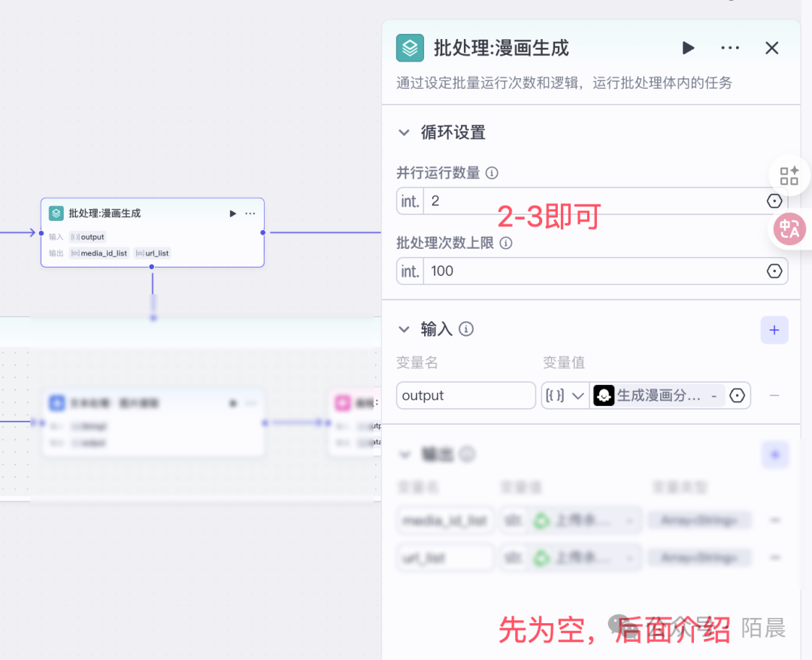Screen dimensions: 812x660
Task: Edit the 并行运行数量 value field
Action: (586, 201)
